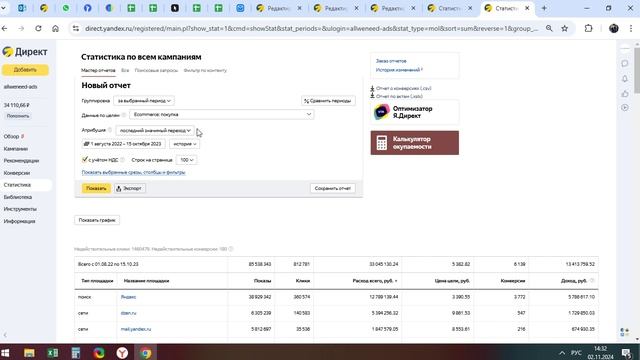Change rows per page dropdown showing 100
Image resolution: width=640 pixels, height=360 pixels.
(x=187, y=160)
